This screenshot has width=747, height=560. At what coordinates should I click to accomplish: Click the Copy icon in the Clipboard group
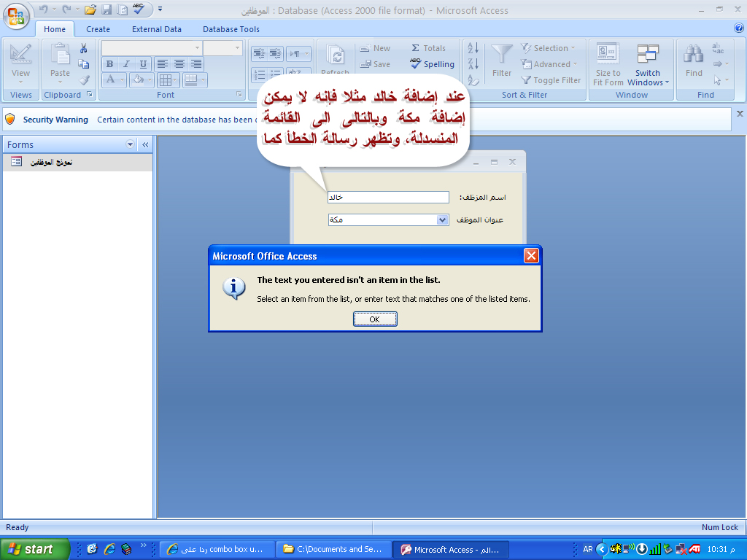tap(84, 64)
